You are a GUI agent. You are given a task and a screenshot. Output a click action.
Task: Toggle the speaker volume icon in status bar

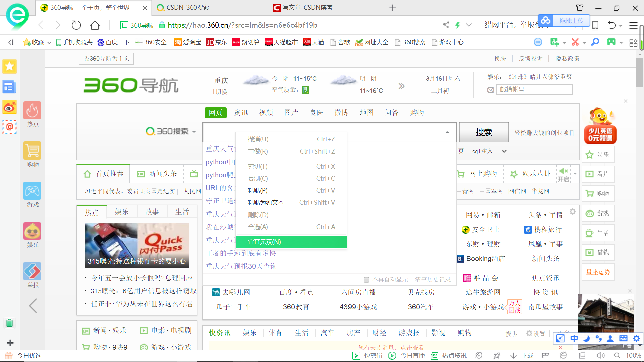[601, 356]
